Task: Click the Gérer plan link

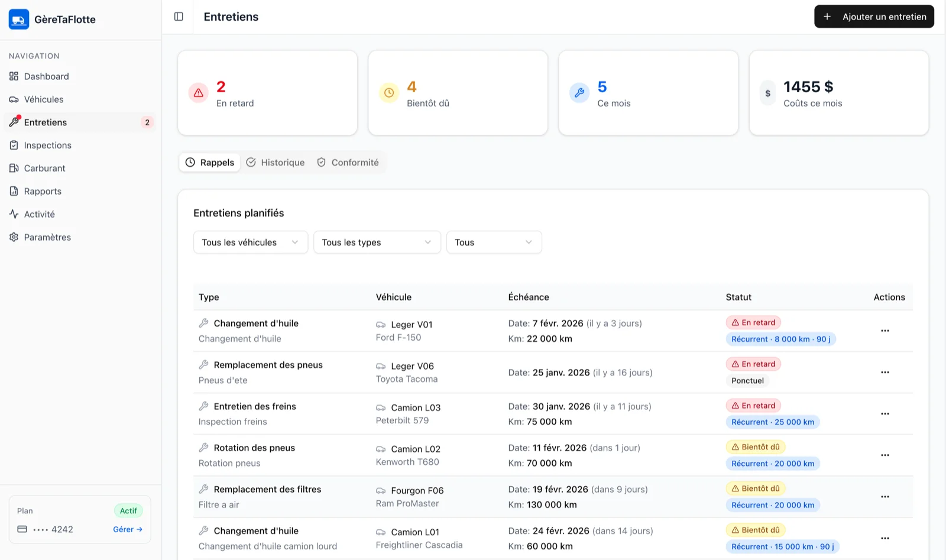Action: (x=128, y=529)
